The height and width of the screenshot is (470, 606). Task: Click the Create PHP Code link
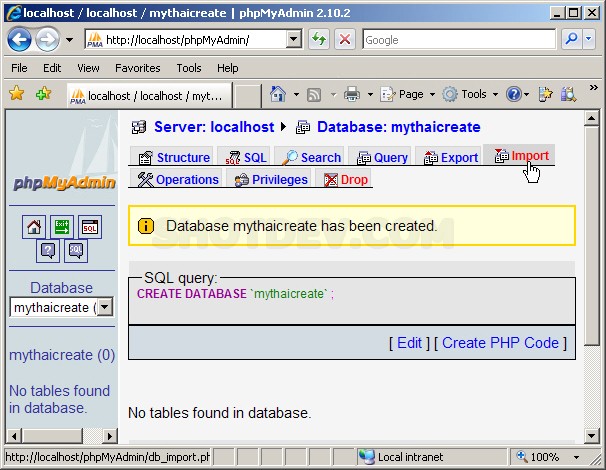point(500,343)
